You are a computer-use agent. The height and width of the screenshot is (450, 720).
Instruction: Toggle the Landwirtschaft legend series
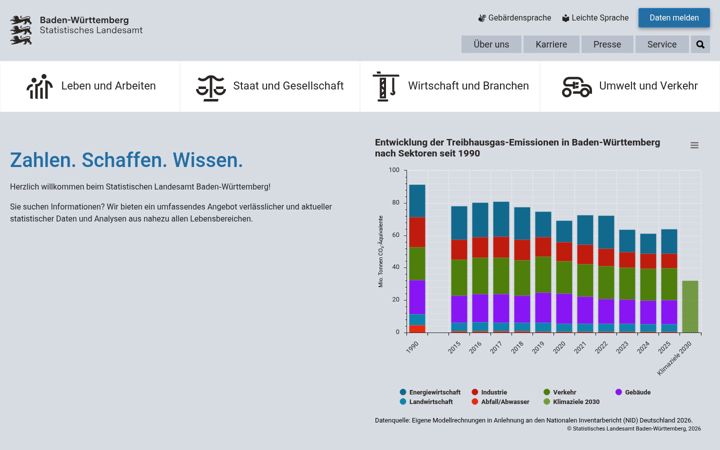[426, 402]
